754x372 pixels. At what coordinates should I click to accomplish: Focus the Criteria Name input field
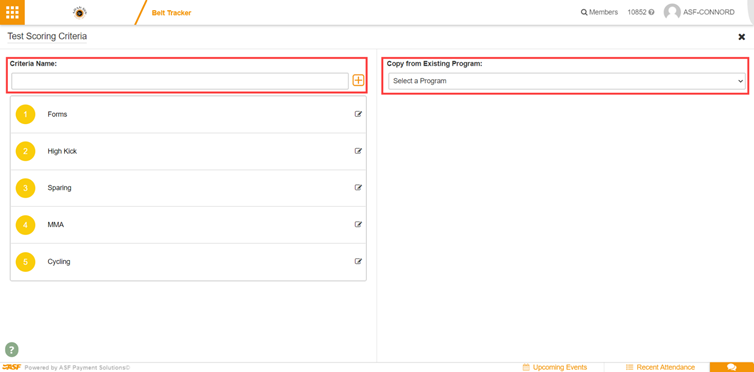click(x=180, y=81)
